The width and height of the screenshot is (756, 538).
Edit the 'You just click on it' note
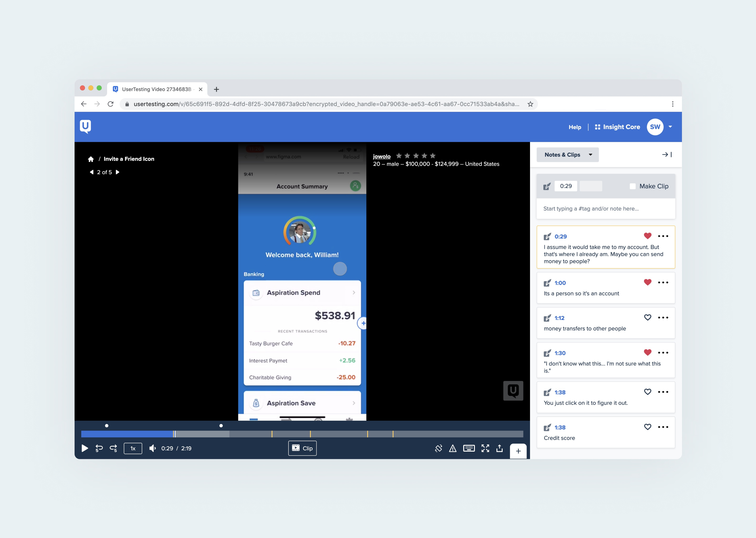point(547,392)
